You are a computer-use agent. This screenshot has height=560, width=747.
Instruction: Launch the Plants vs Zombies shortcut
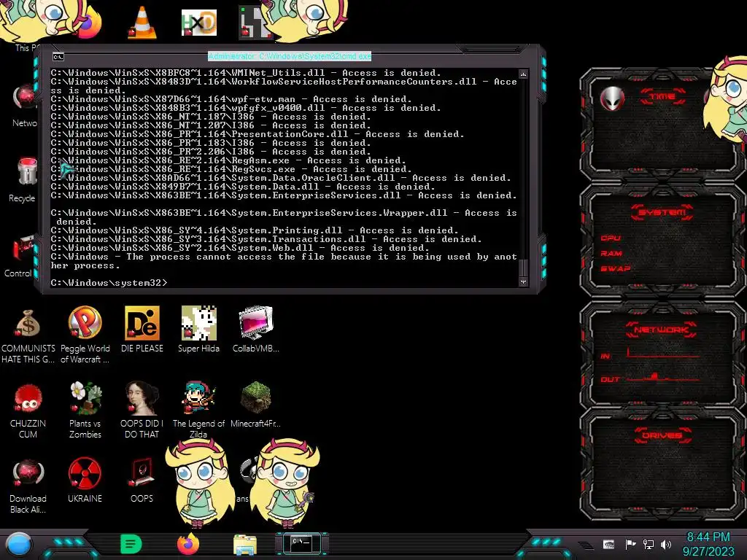tap(85, 411)
